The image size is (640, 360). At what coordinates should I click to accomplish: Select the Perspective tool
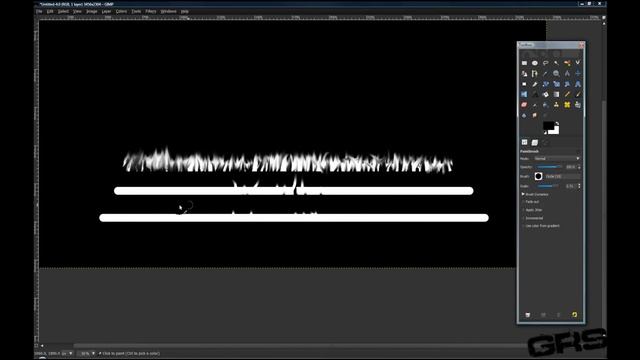(x=578, y=84)
